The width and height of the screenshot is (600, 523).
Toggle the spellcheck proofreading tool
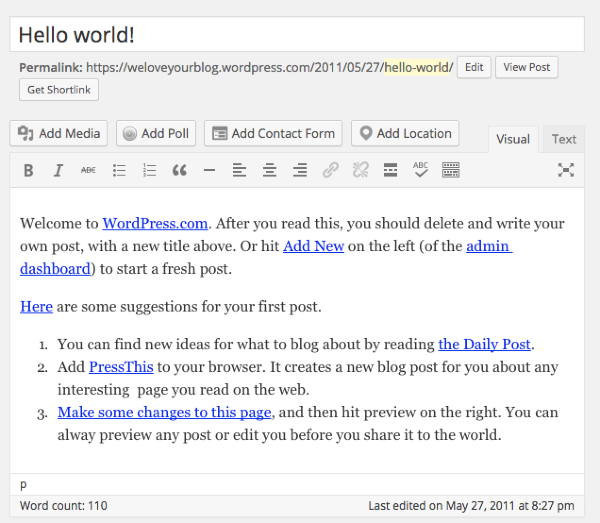420,170
